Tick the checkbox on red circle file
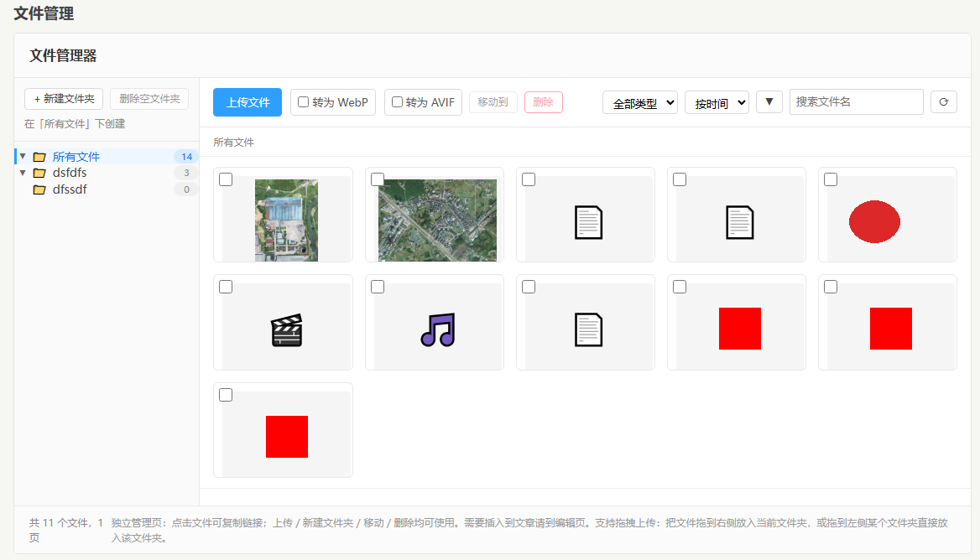 click(831, 179)
